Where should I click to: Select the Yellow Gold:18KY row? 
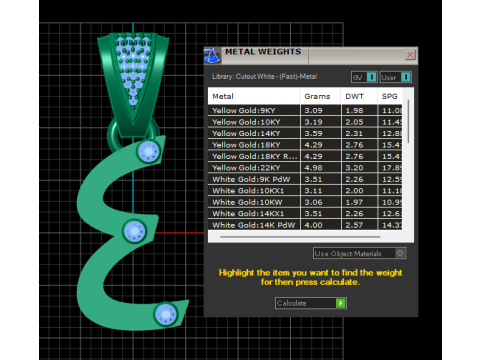click(x=305, y=145)
